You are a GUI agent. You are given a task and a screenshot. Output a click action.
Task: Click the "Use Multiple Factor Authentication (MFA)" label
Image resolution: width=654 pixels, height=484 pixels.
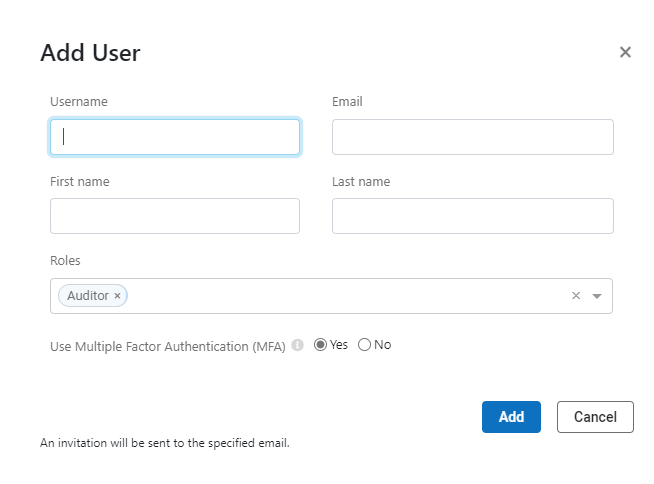[168, 346]
